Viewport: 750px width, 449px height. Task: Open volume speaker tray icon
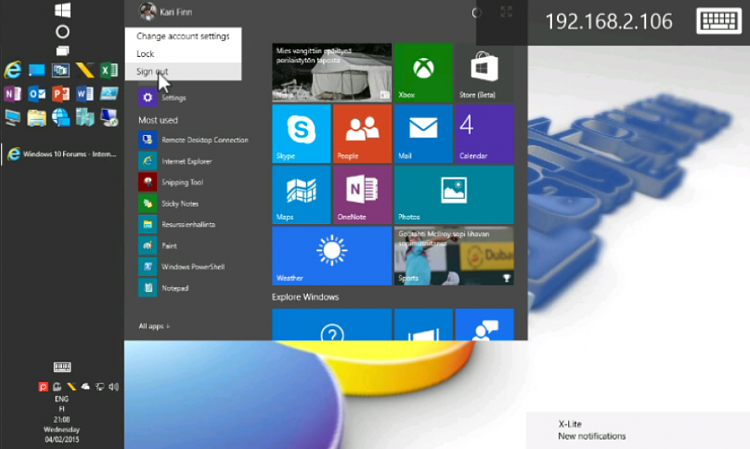tap(113, 386)
